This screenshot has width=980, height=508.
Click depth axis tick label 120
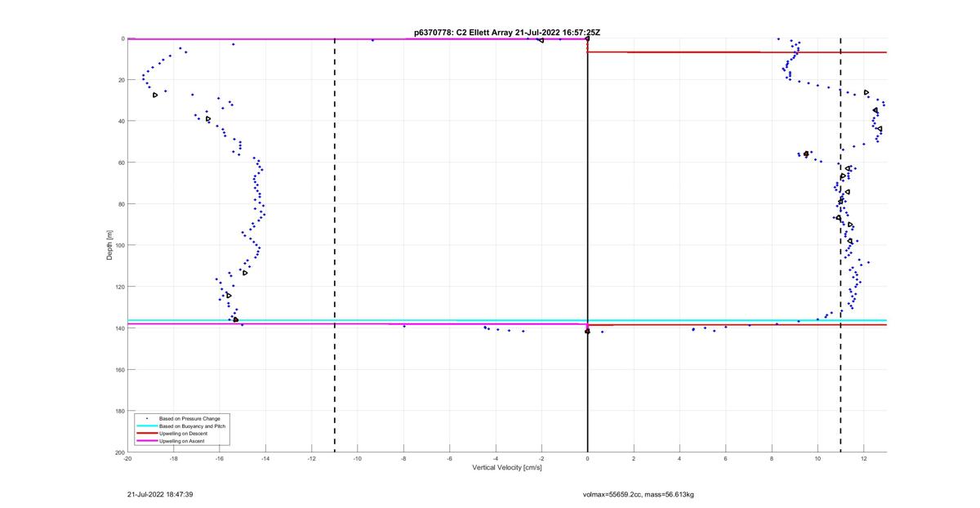[x=119, y=287]
